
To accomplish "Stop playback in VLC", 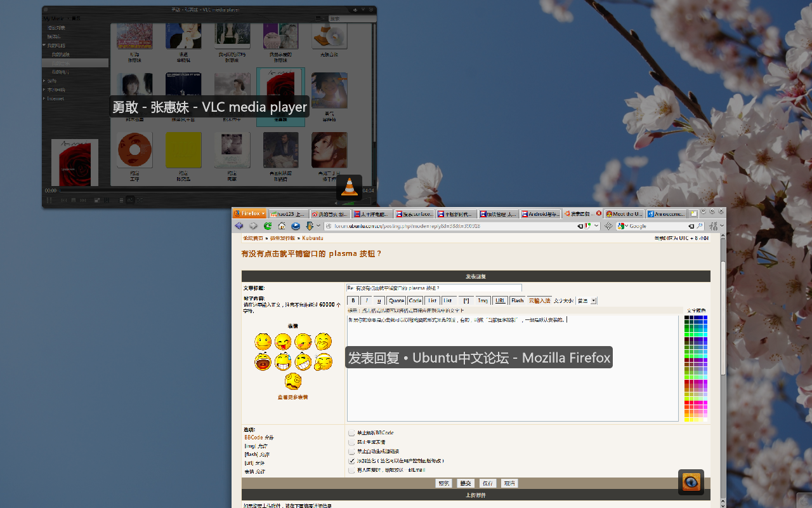I will [x=74, y=200].
